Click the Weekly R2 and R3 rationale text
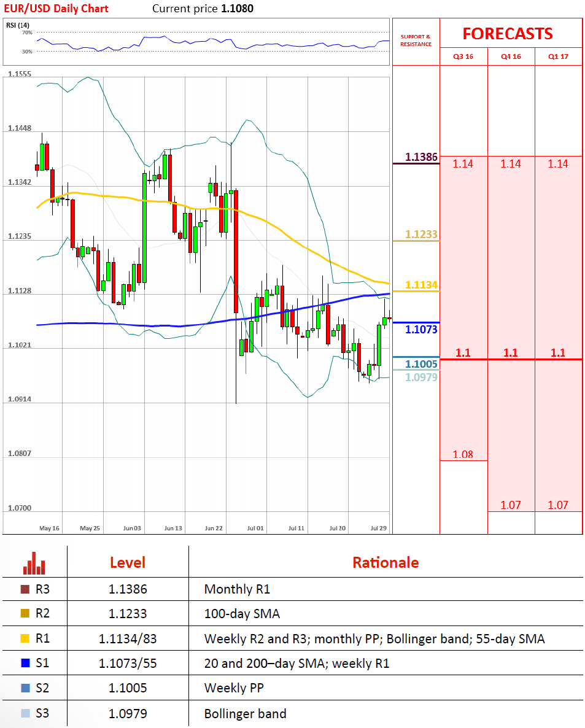 (374, 639)
